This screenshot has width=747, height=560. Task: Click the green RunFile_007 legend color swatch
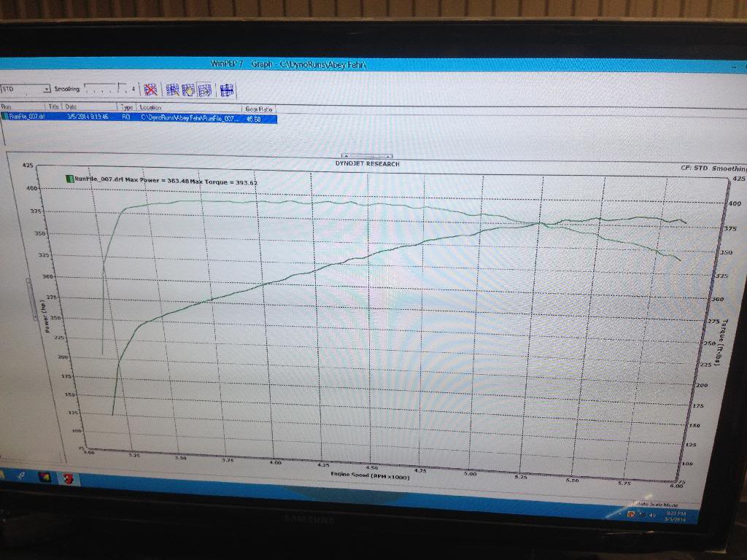(x=69, y=179)
